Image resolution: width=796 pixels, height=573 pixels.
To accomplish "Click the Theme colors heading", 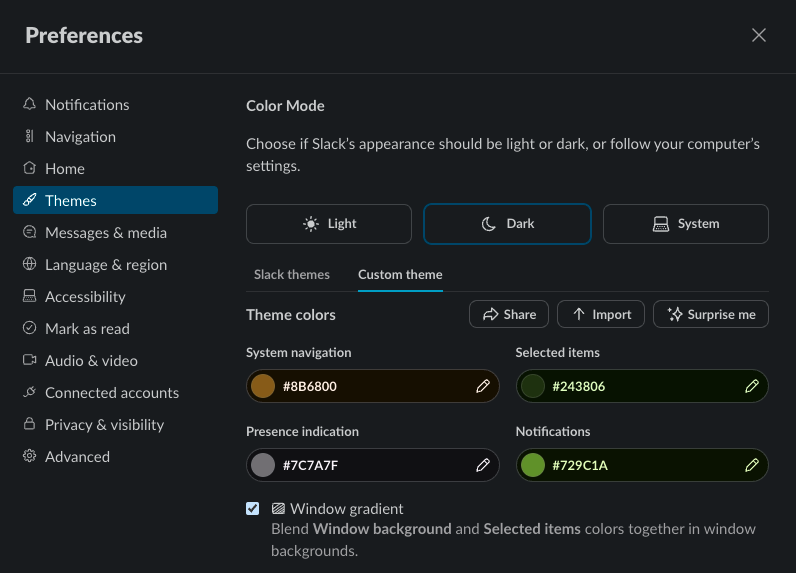I will click(x=291, y=315).
